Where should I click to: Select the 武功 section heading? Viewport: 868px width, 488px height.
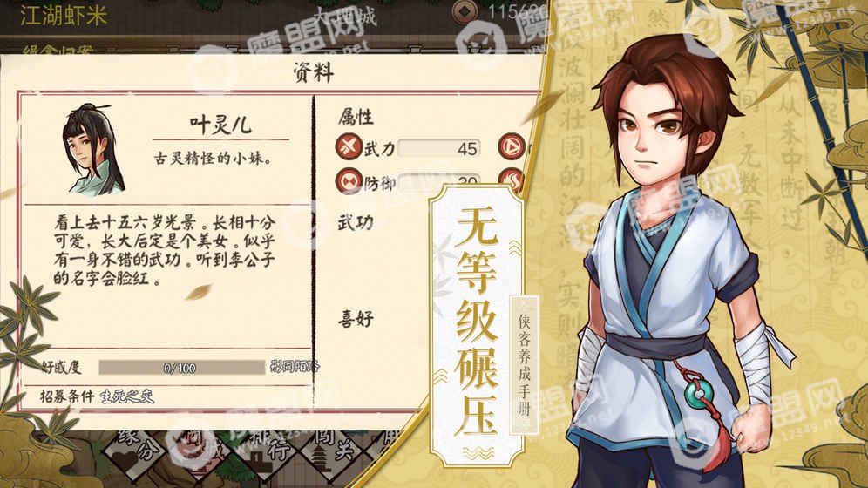356,222
